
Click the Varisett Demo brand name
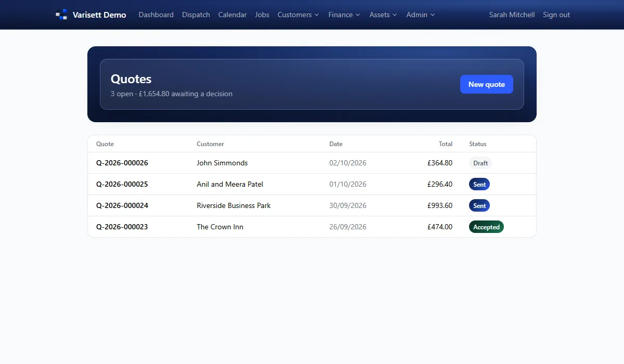pyautogui.click(x=99, y=15)
